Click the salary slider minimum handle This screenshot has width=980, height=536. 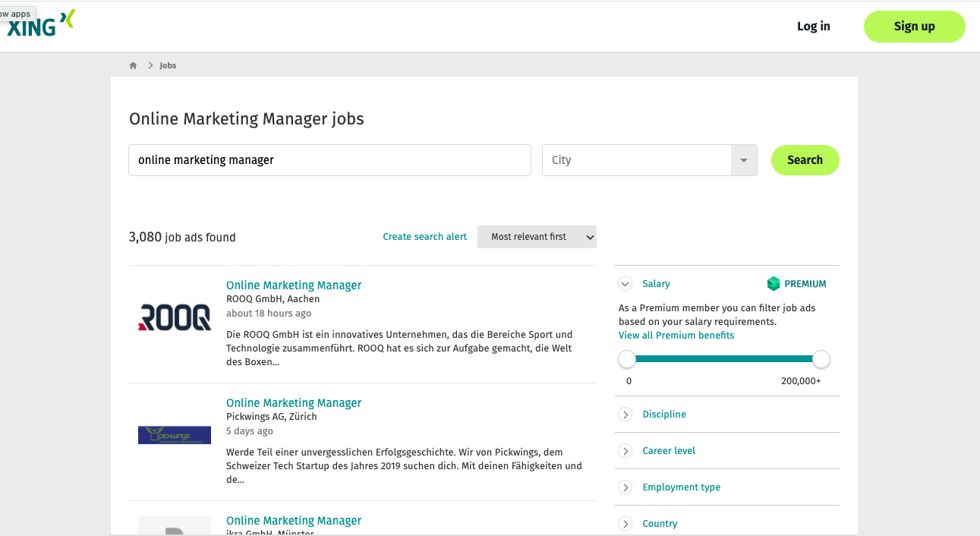627,359
